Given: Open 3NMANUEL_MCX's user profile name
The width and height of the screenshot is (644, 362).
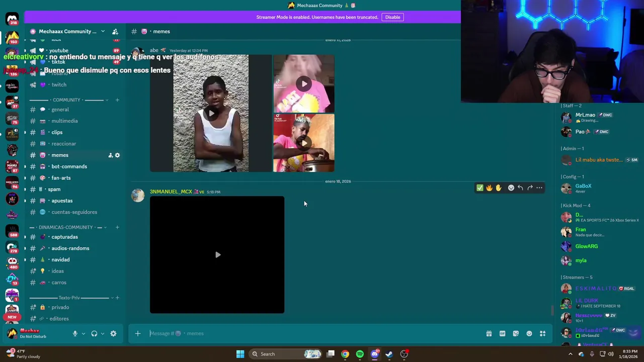Looking at the screenshot, I should 171,192.
